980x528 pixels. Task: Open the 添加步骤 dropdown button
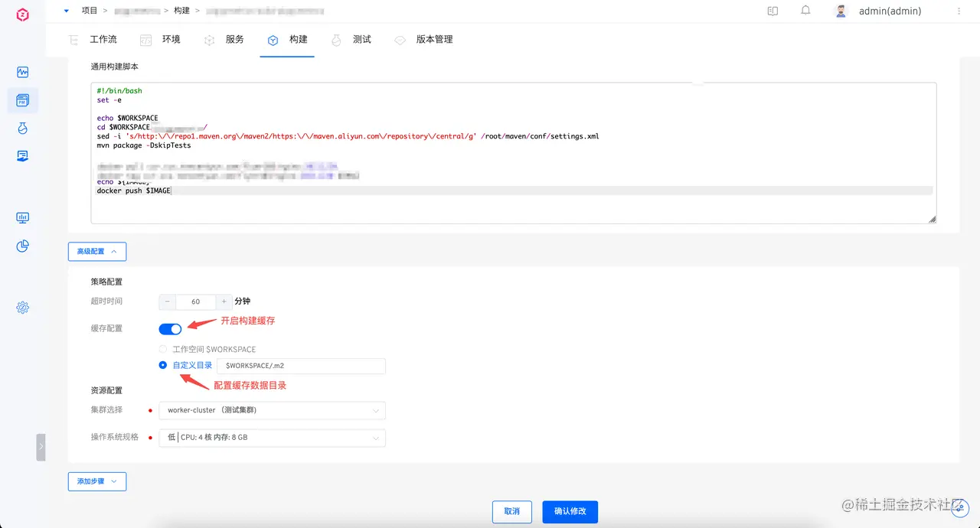tap(97, 481)
